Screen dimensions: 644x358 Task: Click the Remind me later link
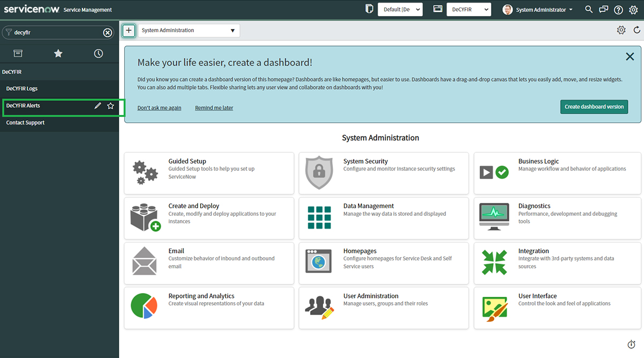tap(214, 108)
